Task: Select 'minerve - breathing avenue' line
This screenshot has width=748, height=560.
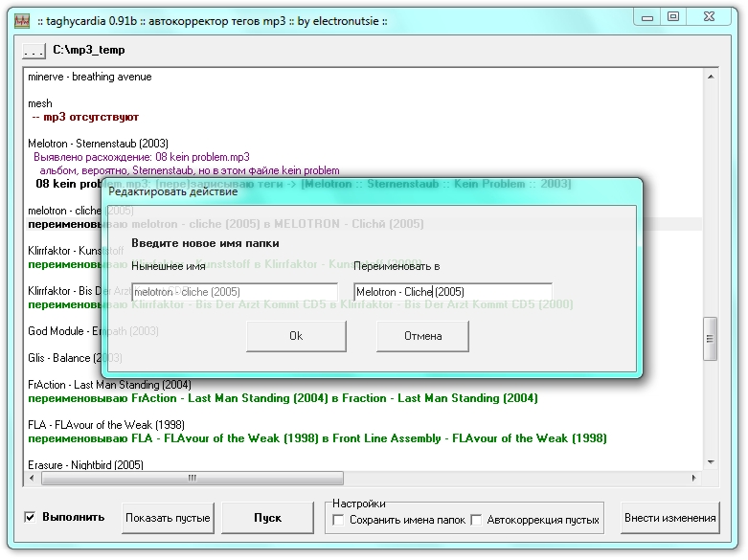Action: pyautogui.click(x=90, y=77)
